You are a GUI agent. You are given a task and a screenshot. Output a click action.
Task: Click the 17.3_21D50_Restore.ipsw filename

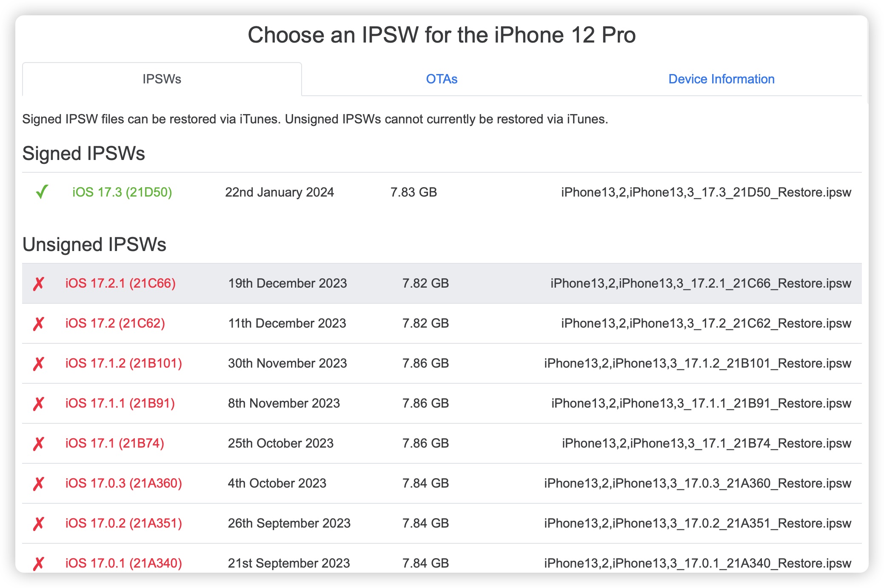[x=706, y=192]
